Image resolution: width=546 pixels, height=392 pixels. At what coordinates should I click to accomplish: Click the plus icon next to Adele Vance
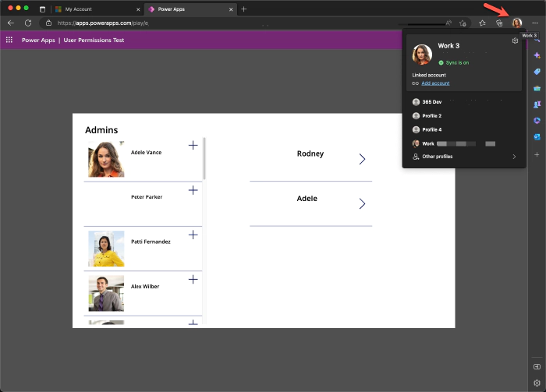(x=193, y=146)
